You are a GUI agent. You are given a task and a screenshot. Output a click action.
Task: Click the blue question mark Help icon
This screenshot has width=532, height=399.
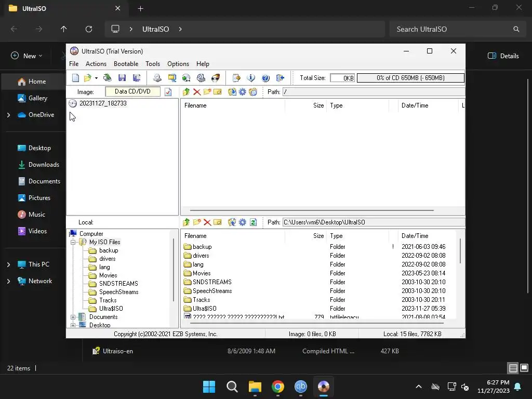[x=265, y=78]
